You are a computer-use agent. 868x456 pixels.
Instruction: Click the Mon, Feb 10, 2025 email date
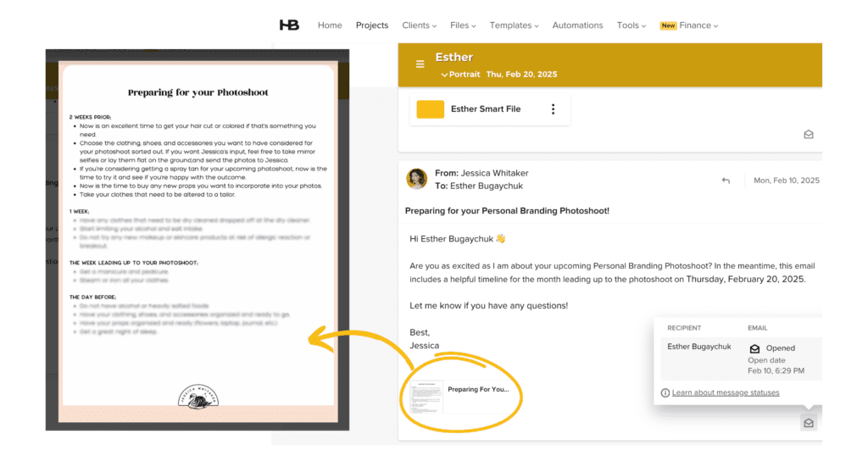(x=786, y=181)
